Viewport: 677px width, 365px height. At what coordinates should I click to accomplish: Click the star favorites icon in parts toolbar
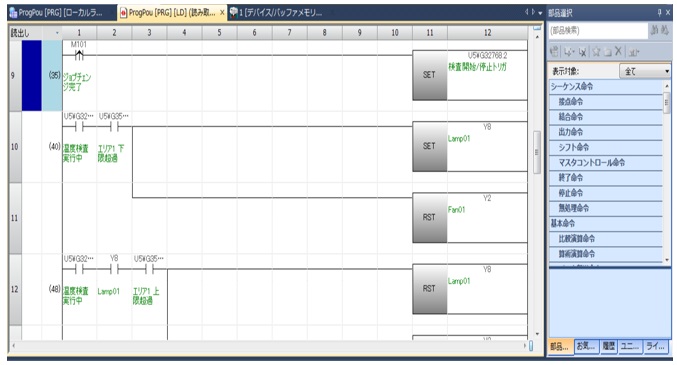pyautogui.click(x=596, y=52)
